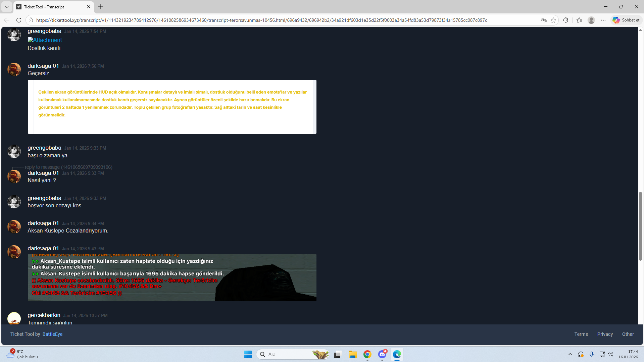View site information lock icon

tap(31, 20)
